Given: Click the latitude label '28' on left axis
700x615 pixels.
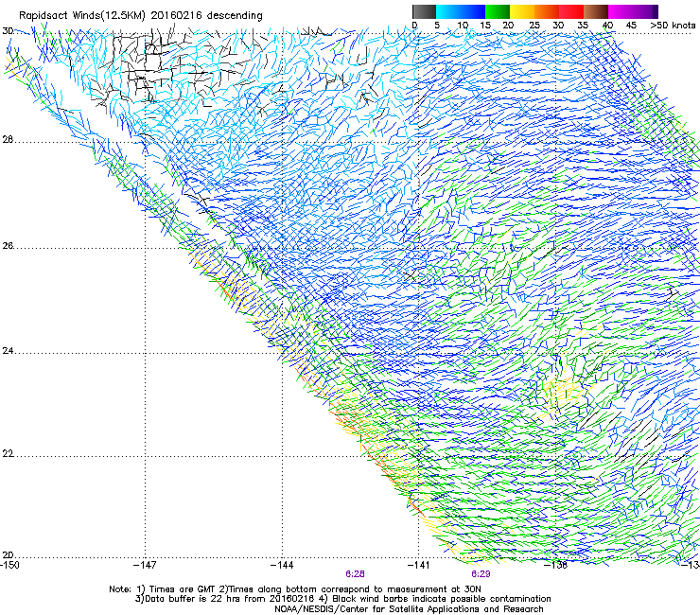Looking at the screenshot, I should pos(8,140).
